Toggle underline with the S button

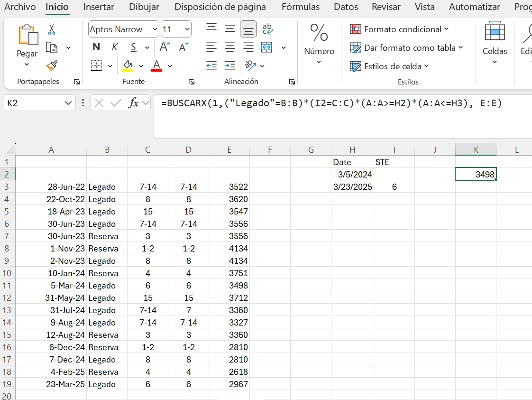tap(134, 47)
